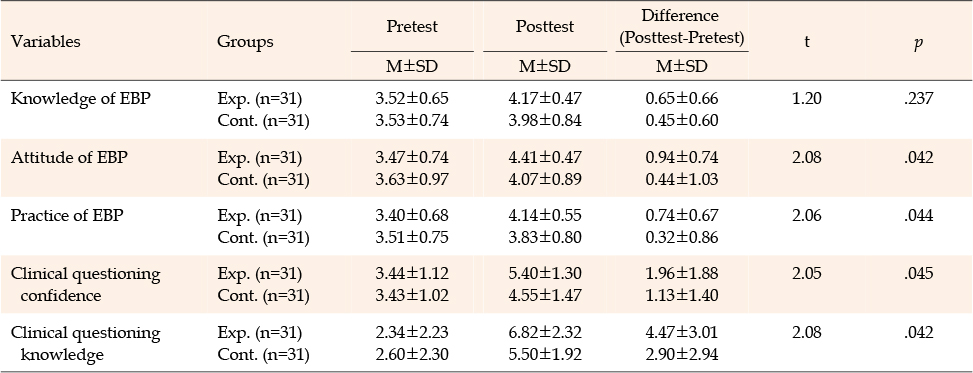Select the t column header
973x373 pixels.
[807, 42]
